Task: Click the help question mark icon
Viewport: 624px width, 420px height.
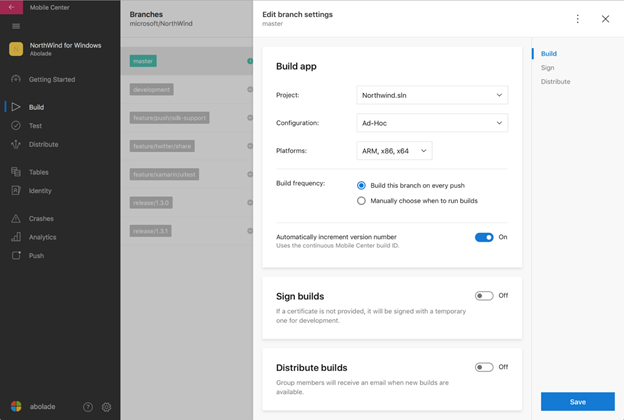Action: pyautogui.click(x=88, y=407)
